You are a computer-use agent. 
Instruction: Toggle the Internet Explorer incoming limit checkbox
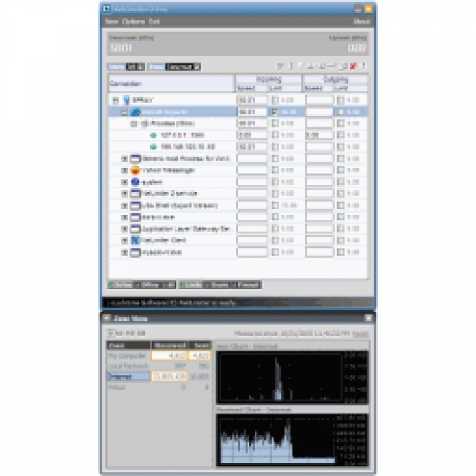[x=275, y=112]
